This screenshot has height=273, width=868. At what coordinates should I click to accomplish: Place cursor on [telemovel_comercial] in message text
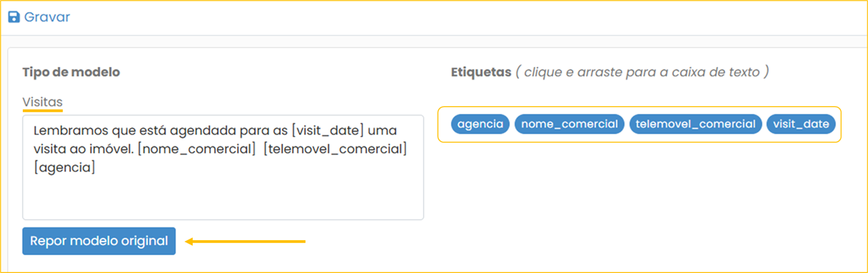(335, 150)
